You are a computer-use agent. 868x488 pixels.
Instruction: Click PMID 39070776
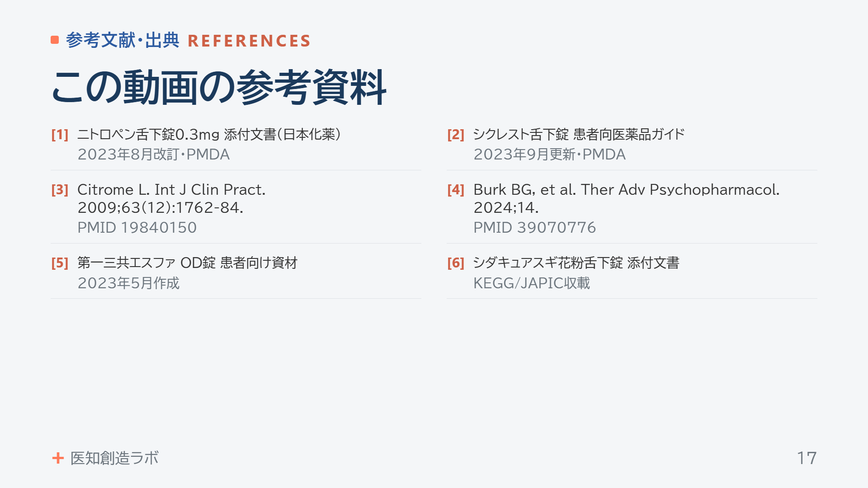coord(535,228)
